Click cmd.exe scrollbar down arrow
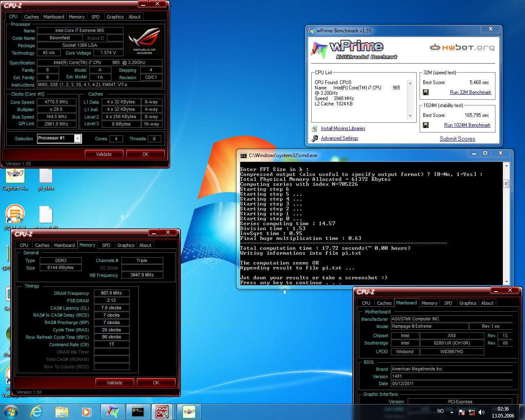Viewport: 525px width, 420px height. click(506, 282)
